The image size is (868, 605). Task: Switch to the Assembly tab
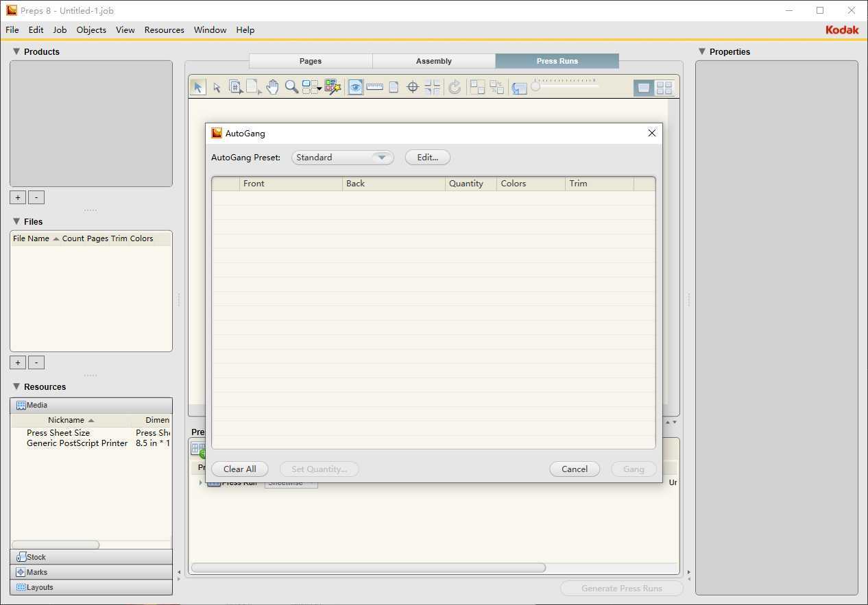(433, 61)
